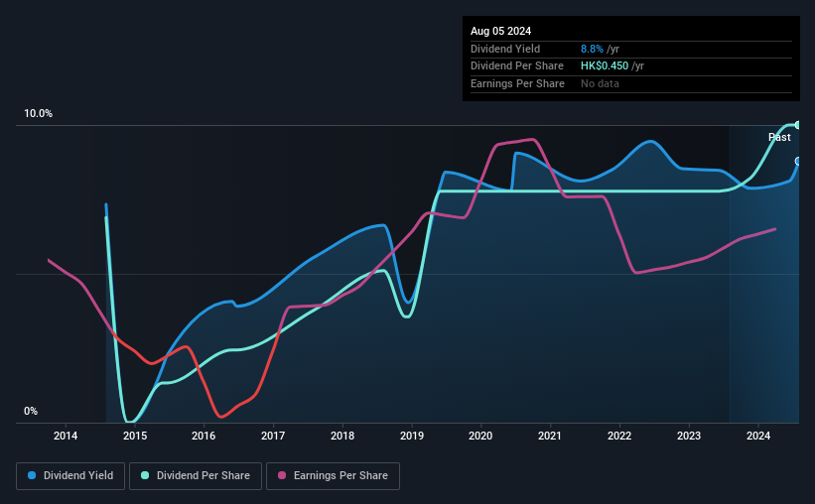Toggle the Earnings Per Share legend button
The width and height of the screenshot is (815, 504).
[x=333, y=475]
